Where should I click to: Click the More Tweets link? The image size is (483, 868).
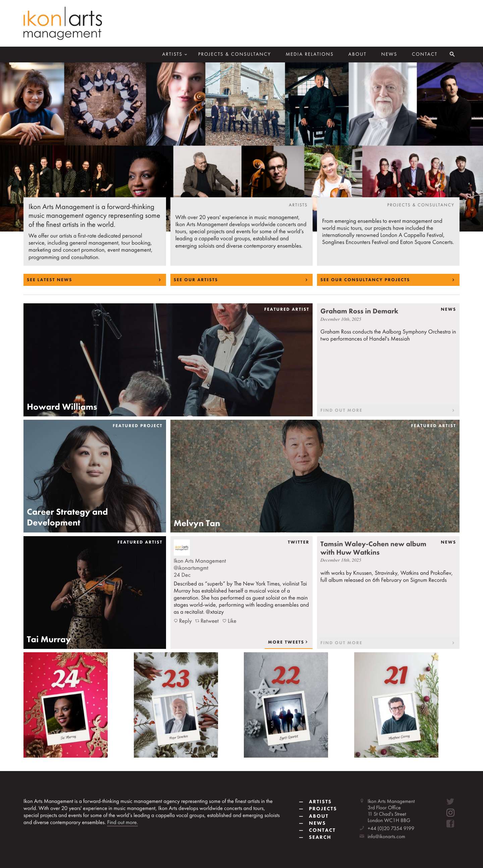288,642
